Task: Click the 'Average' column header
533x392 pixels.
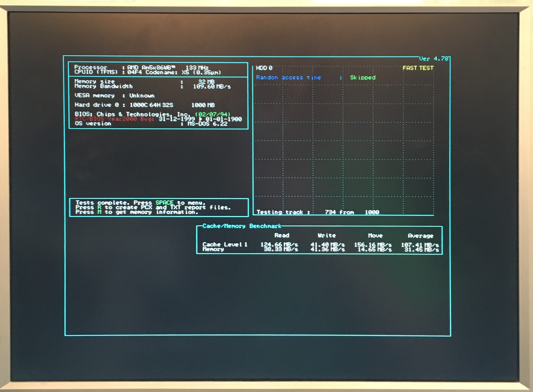Action: (x=421, y=236)
